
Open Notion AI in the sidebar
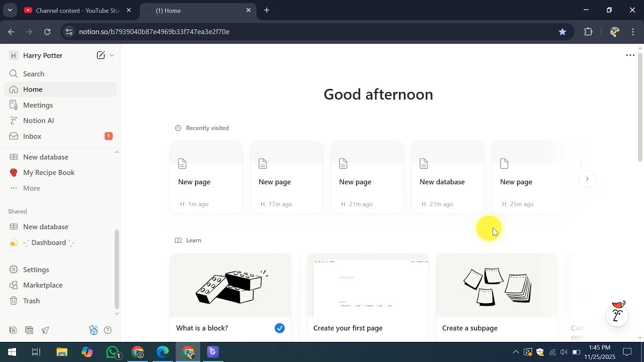(60, 121)
